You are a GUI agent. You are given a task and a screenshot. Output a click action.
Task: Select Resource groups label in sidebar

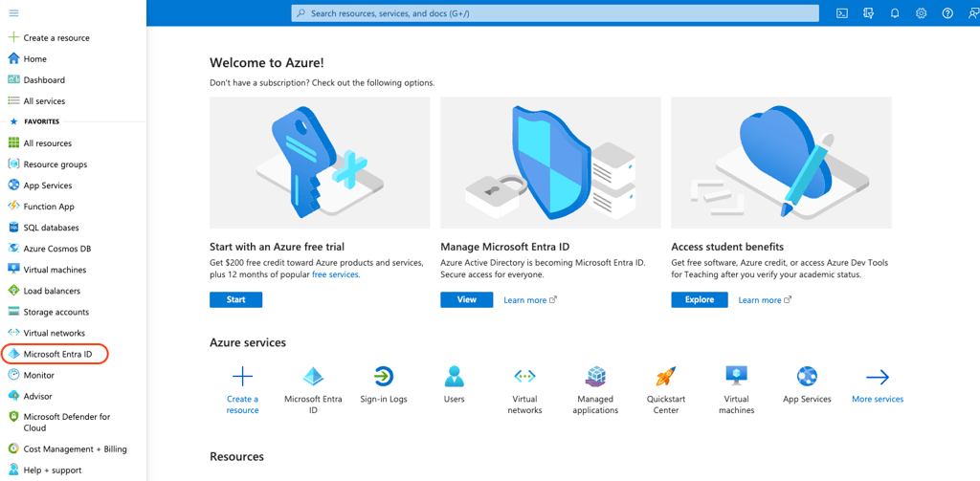coord(56,164)
